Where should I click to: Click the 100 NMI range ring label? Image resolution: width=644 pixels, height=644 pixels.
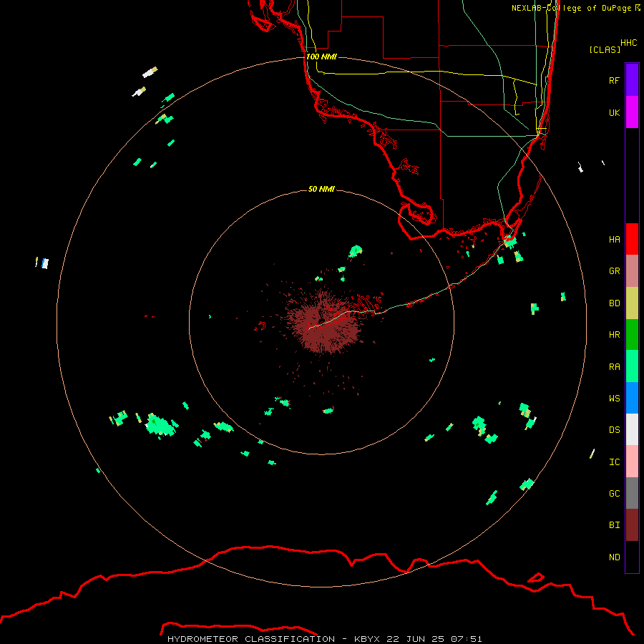click(x=321, y=57)
